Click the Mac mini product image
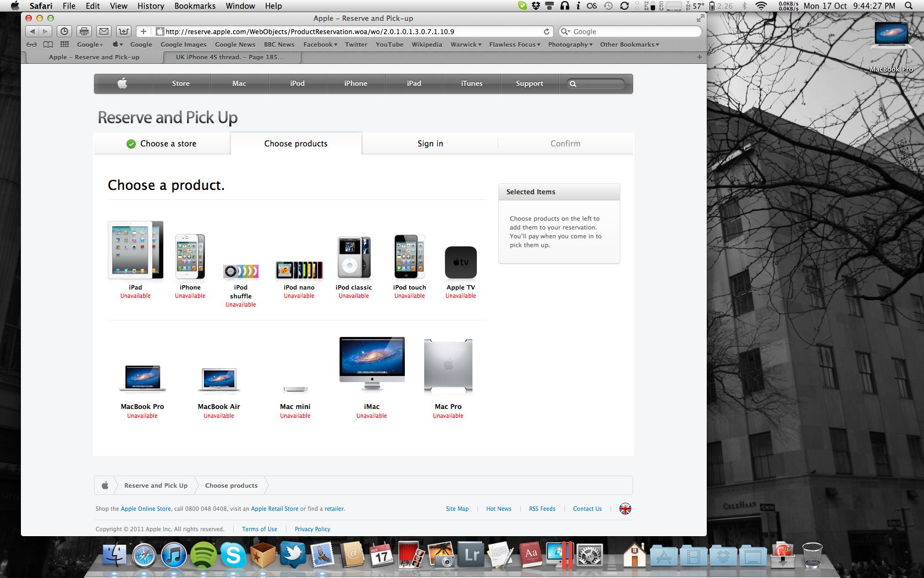The height and width of the screenshot is (578, 924). point(295,389)
